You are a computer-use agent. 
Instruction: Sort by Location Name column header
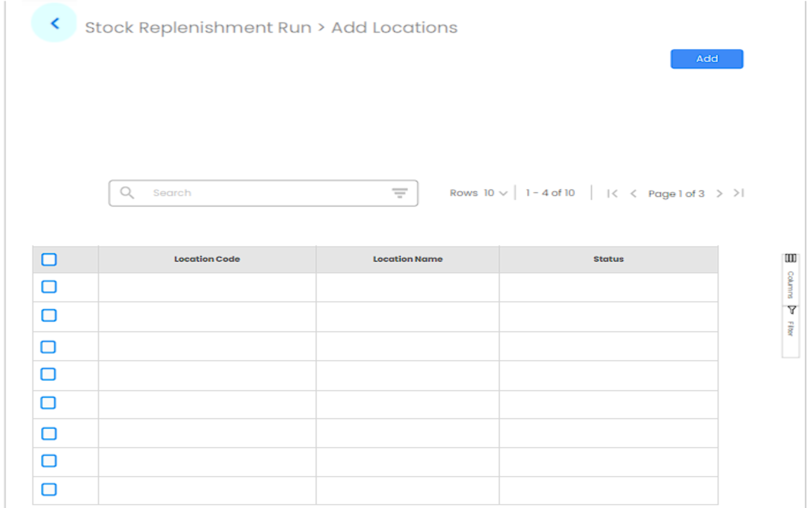pos(407,259)
